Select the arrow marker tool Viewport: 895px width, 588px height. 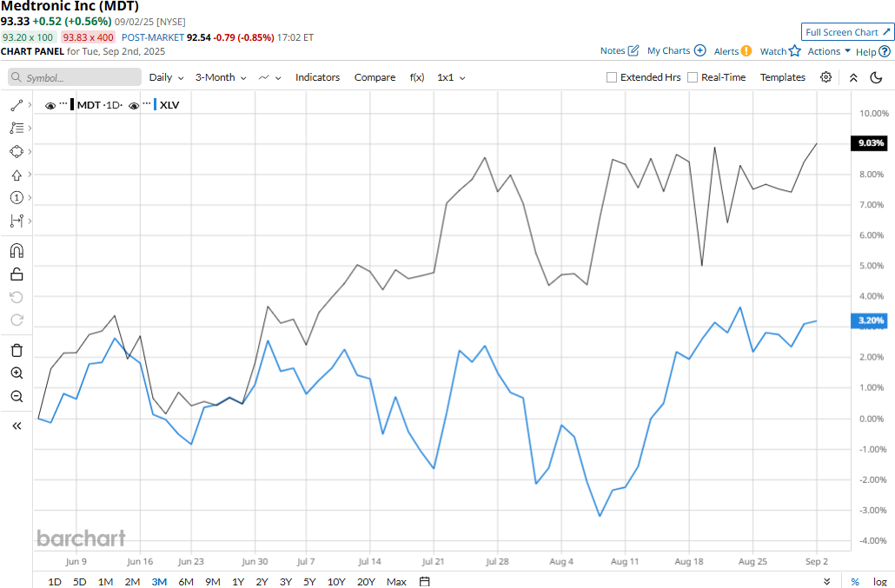tap(17, 175)
